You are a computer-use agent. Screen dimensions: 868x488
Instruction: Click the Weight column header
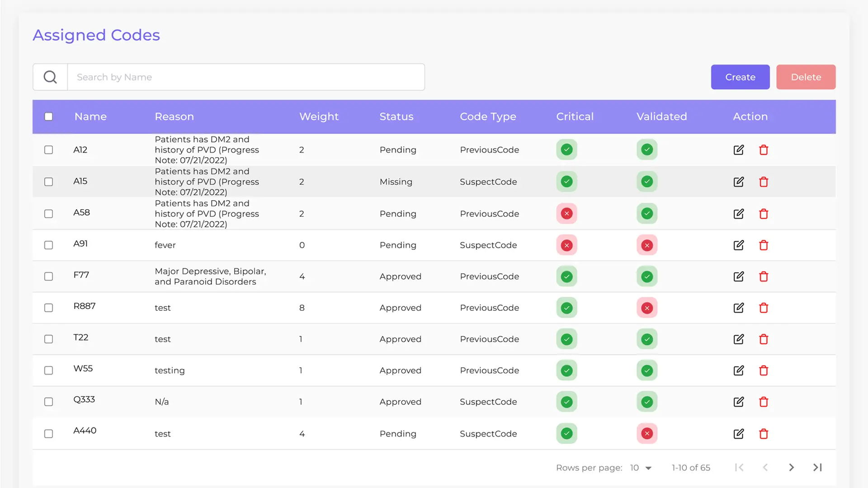pos(319,117)
